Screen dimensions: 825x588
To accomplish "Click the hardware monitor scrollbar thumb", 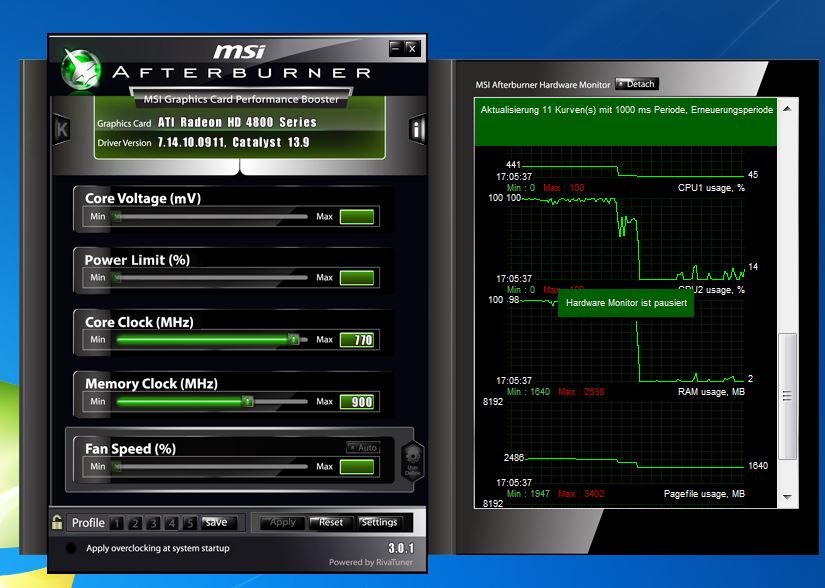I will click(x=788, y=396).
